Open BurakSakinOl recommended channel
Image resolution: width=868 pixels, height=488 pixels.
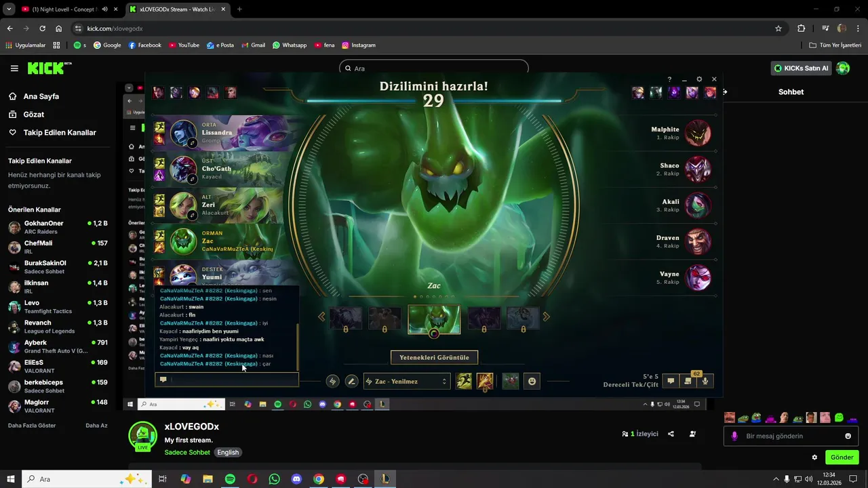[58, 266]
